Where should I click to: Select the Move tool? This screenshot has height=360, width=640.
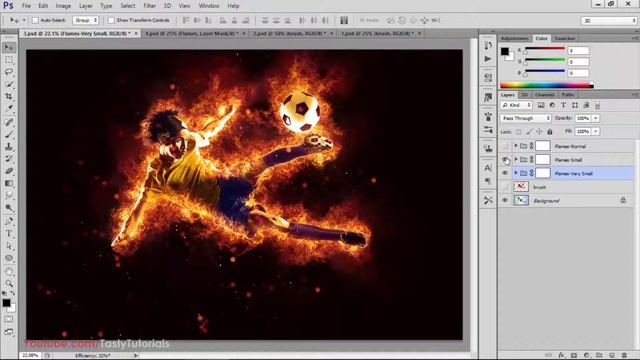point(9,48)
